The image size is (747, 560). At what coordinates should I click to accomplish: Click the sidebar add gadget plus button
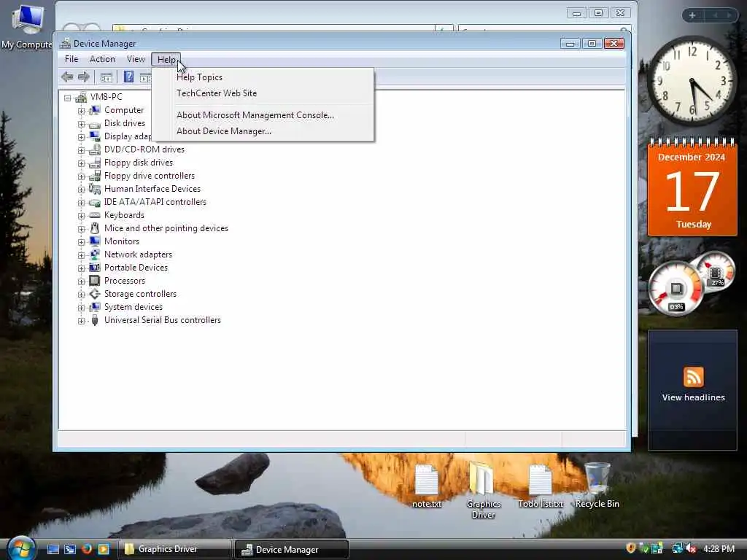click(692, 15)
